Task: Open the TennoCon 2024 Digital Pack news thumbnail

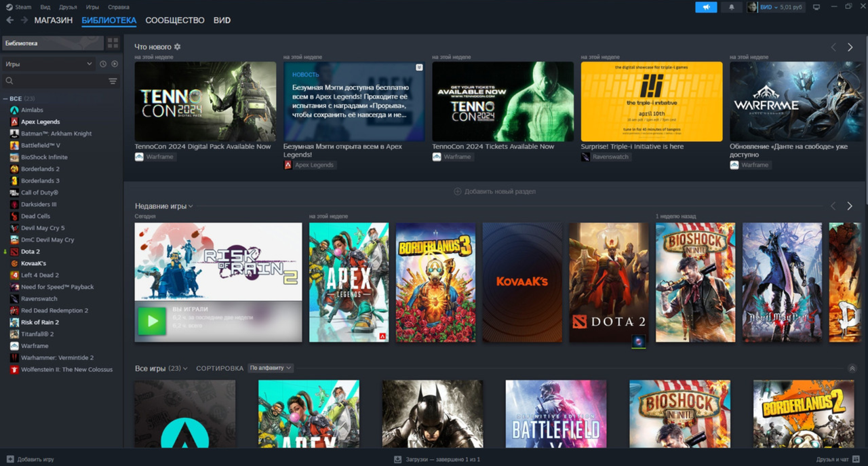Action: (x=205, y=102)
